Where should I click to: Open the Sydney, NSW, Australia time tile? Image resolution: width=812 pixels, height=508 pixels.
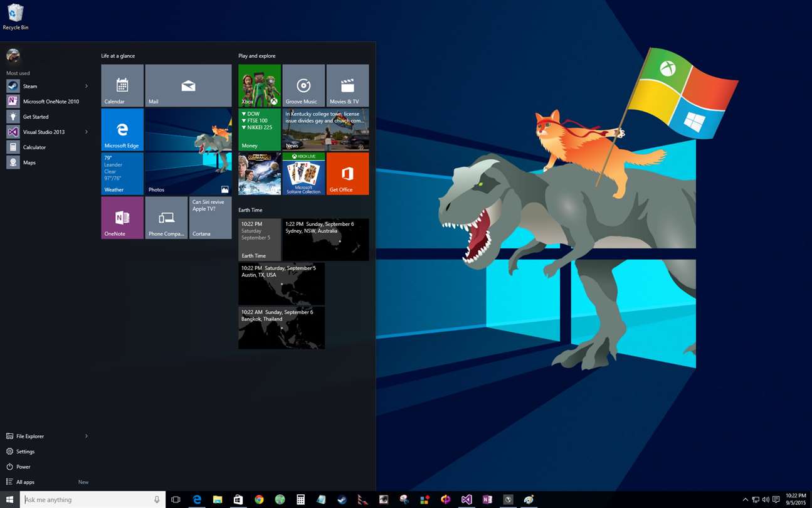[325, 240]
